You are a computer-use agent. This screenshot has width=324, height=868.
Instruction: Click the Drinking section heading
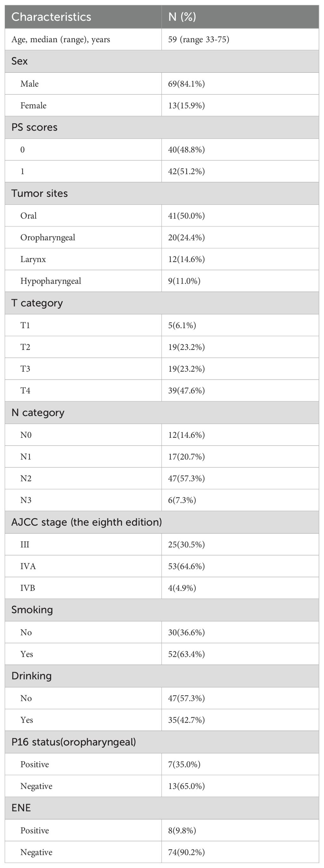31,675
